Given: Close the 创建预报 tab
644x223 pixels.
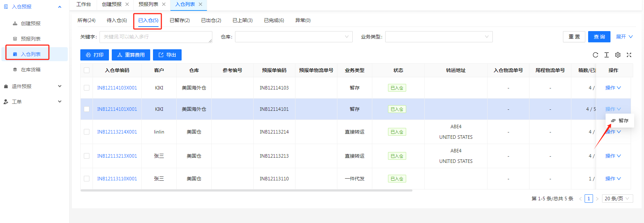Looking at the screenshot, I should click(x=127, y=4).
